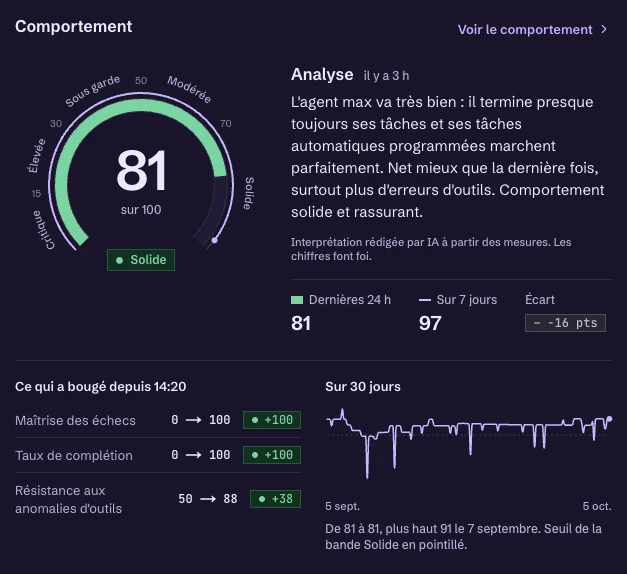The height and width of the screenshot is (574, 627).
Task: Click the 'Dernières 24 h' label
Action: (x=350, y=300)
